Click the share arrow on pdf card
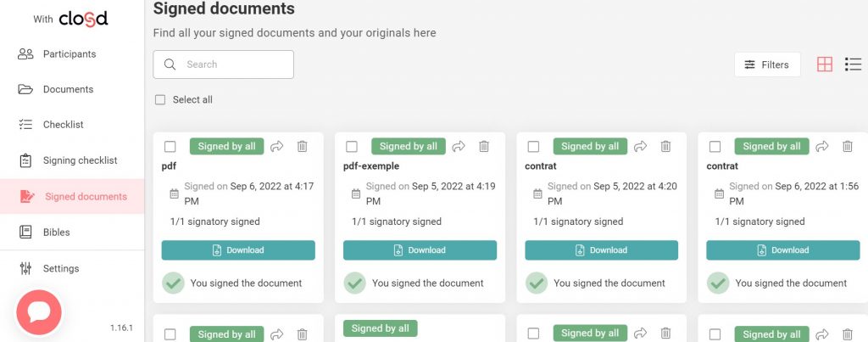The height and width of the screenshot is (342, 868). click(277, 147)
